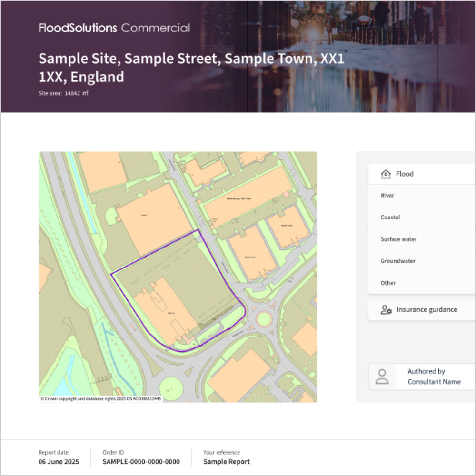Click the Insurance guidance person-gear icon
This screenshot has width=476, height=476.
coord(386,310)
